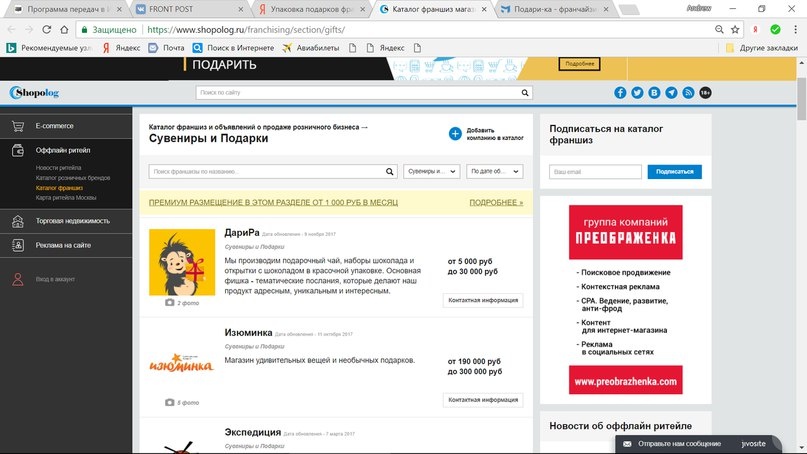
Task: Reload the page with refresh icon
Action: click(x=46, y=29)
